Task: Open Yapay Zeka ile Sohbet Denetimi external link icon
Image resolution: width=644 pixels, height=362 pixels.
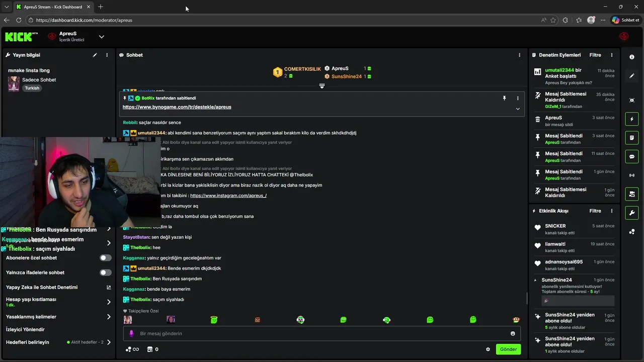Action: pyautogui.click(x=109, y=288)
